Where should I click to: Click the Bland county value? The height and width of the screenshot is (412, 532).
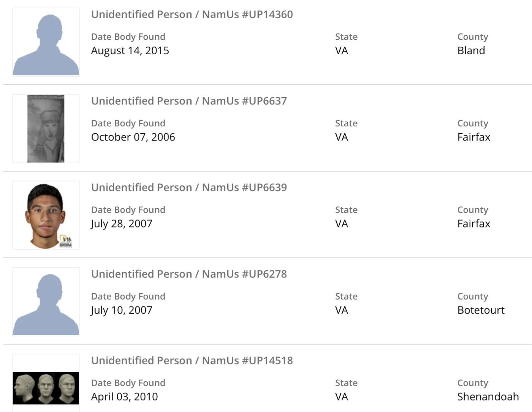click(471, 51)
